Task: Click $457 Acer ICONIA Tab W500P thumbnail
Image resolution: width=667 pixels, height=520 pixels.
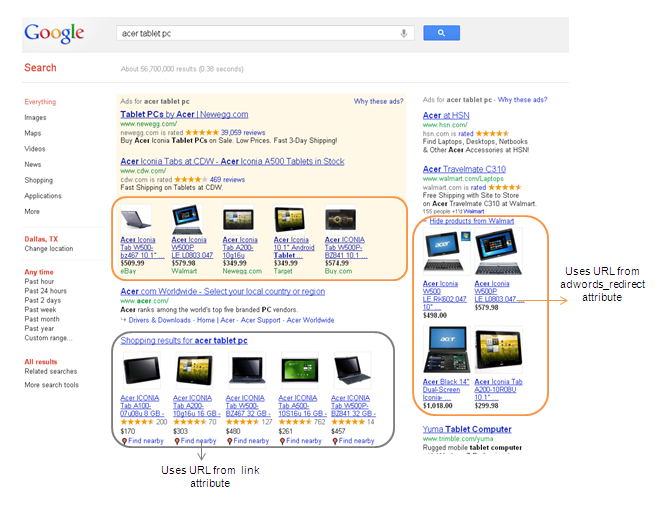Action: pyautogui.click(x=353, y=370)
